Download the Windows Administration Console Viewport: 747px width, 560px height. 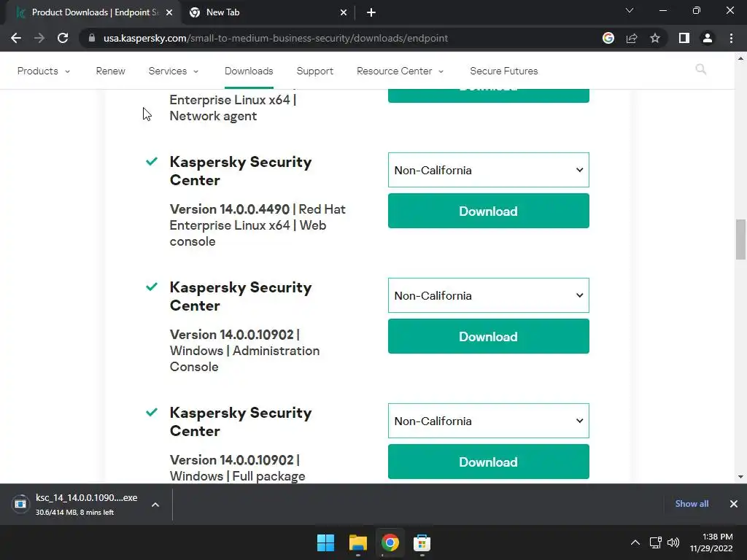488,336
